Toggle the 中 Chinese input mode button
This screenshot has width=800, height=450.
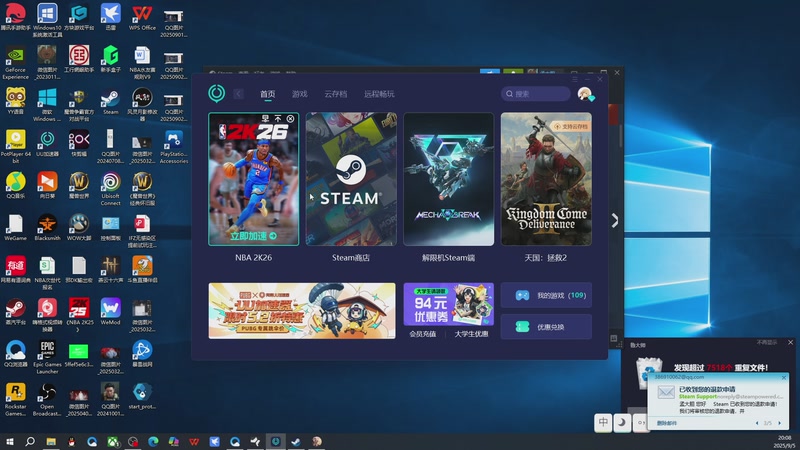[x=603, y=422]
